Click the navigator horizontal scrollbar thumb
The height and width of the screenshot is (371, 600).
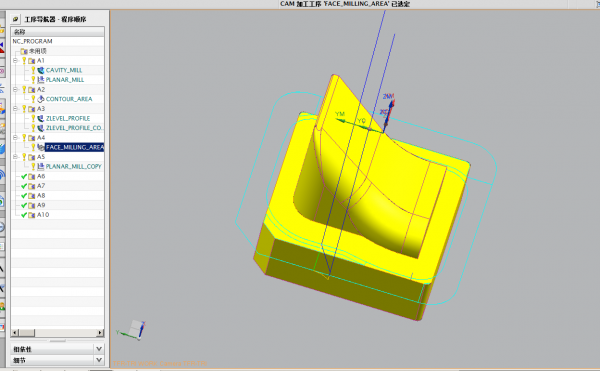pyautogui.click(x=27, y=333)
